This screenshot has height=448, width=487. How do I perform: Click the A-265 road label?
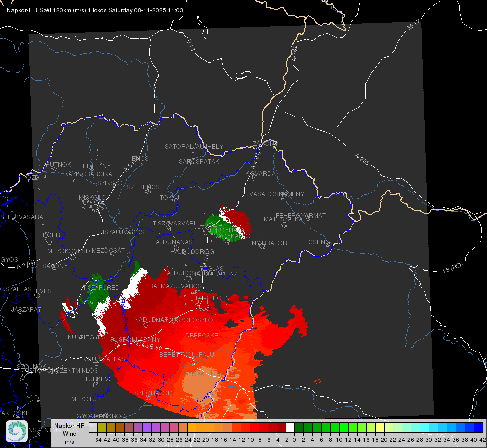(362, 159)
